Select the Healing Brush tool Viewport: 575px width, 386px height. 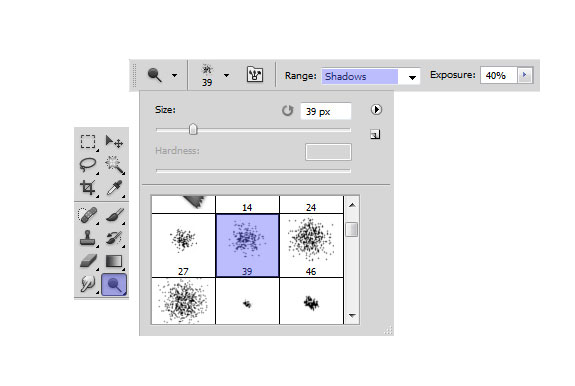point(88,215)
